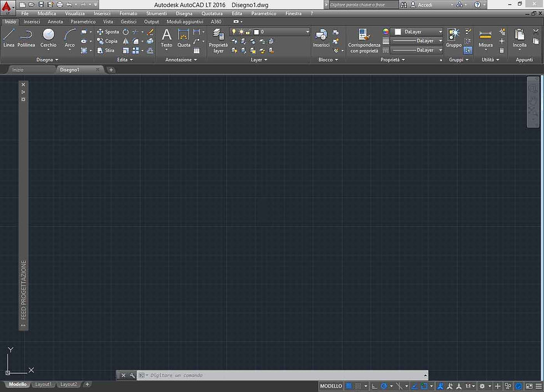Expand the Layer panel

[x=259, y=60]
